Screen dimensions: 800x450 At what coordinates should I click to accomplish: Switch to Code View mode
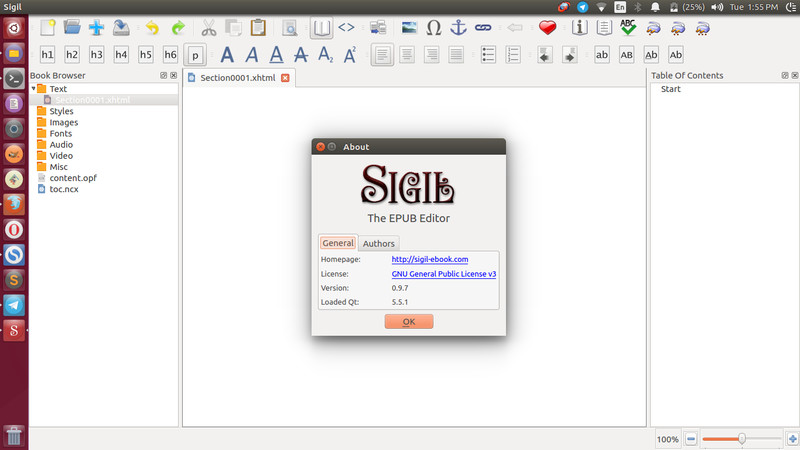(x=346, y=28)
